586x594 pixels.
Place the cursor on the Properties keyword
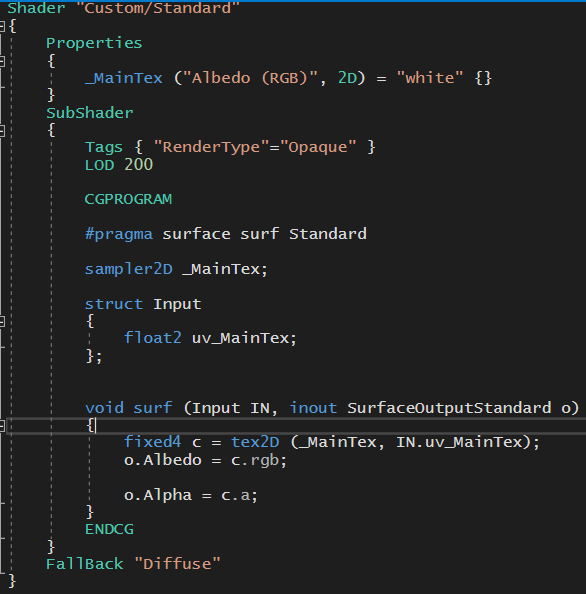tap(94, 43)
